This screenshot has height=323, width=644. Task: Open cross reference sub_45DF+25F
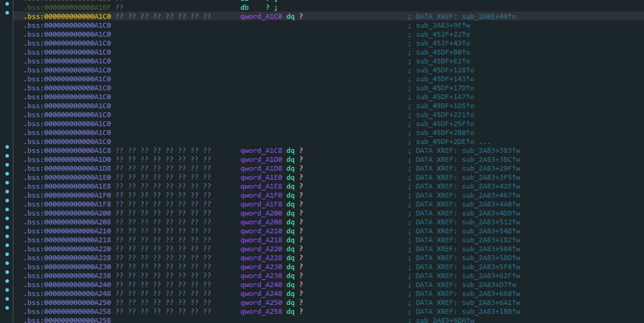[x=445, y=124]
